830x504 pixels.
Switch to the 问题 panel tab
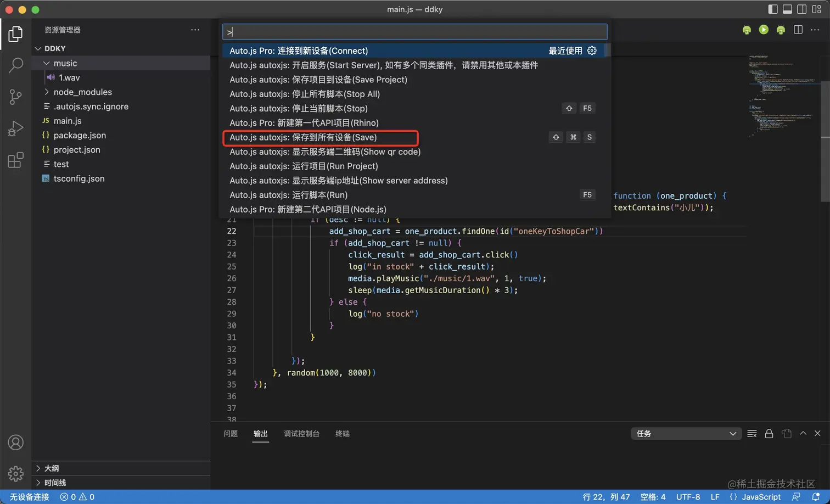[231, 434]
